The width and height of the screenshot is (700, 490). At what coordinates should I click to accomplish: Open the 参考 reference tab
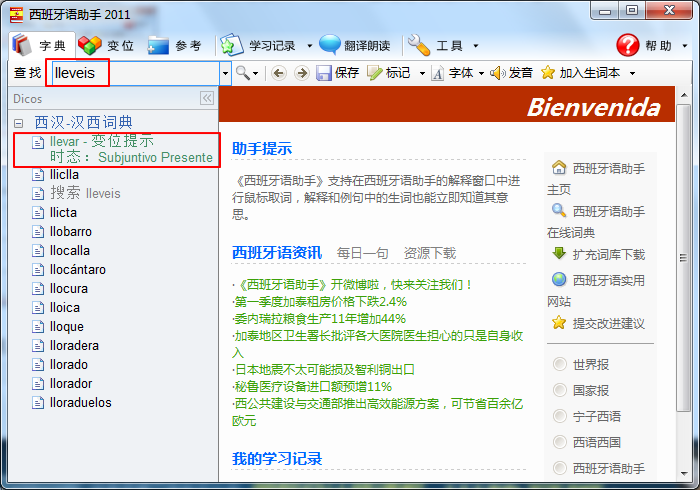pyautogui.click(x=175, y=46)
